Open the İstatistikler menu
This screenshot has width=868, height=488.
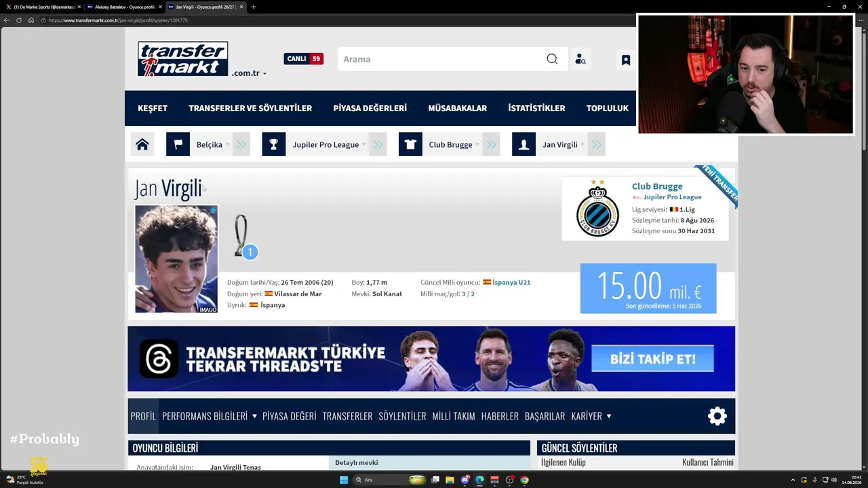pos(536,108)
